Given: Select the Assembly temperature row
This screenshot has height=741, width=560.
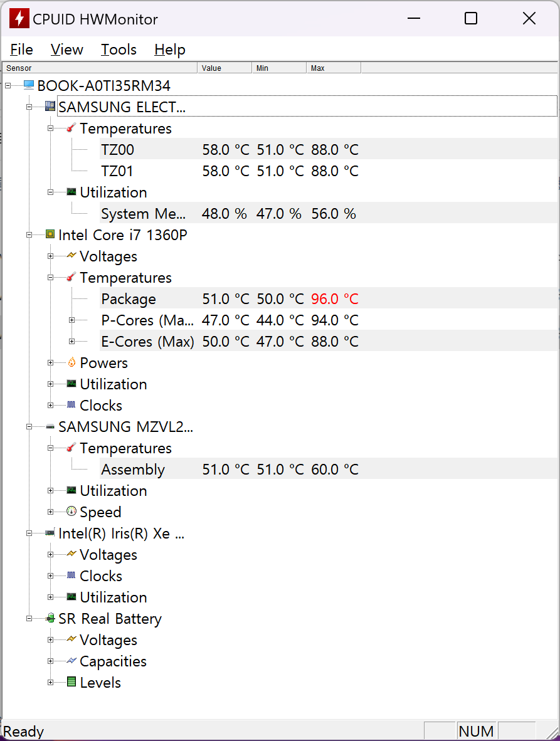Looking at the screenshot, I should tap(329, 470).
